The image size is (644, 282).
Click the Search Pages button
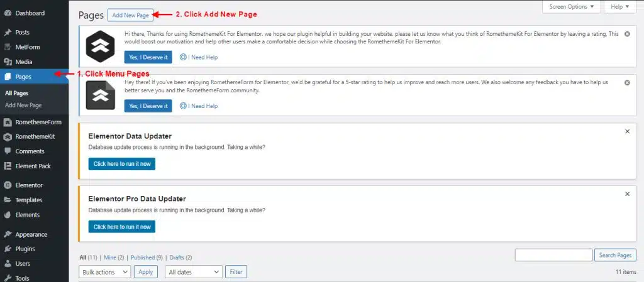tap(615, 255)
